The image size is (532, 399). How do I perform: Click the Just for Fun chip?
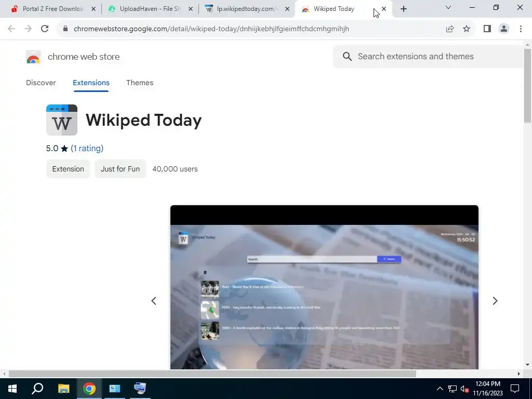click(120, 169)
